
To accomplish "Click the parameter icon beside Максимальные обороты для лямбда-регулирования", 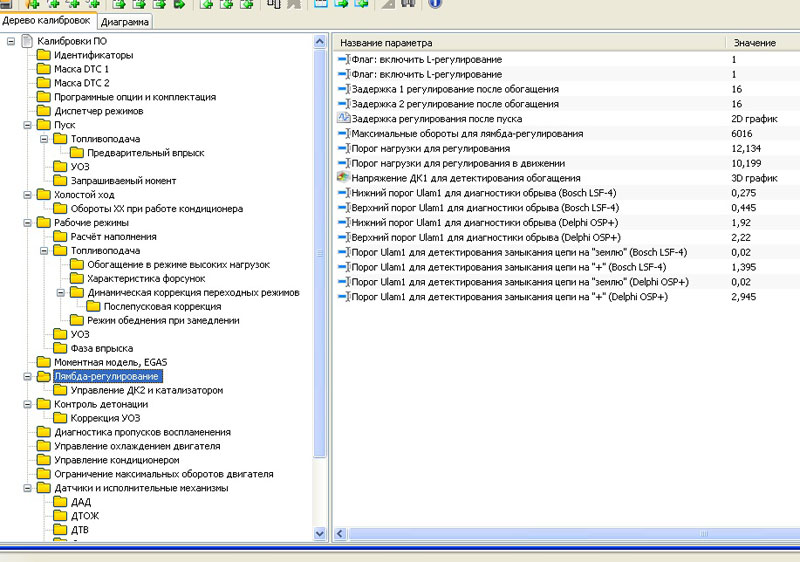I will click(x=343, y=133).
